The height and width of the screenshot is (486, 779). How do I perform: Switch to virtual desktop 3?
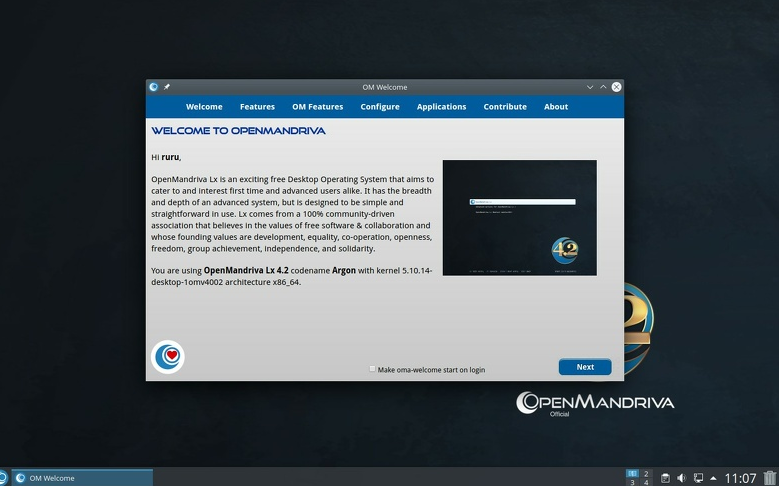(x=632, y=482)
